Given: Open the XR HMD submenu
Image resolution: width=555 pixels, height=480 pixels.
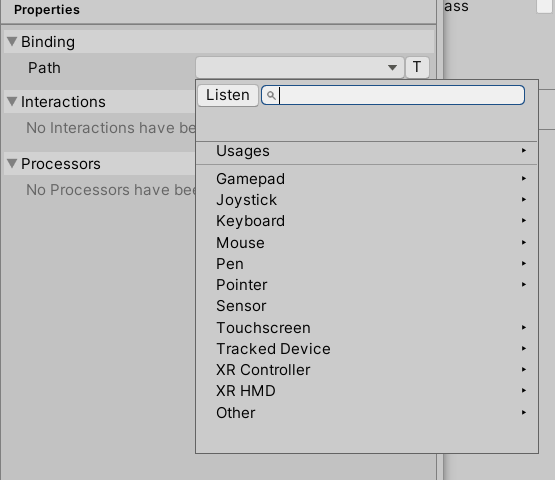Looking at the screenshot, I should 367,391.
